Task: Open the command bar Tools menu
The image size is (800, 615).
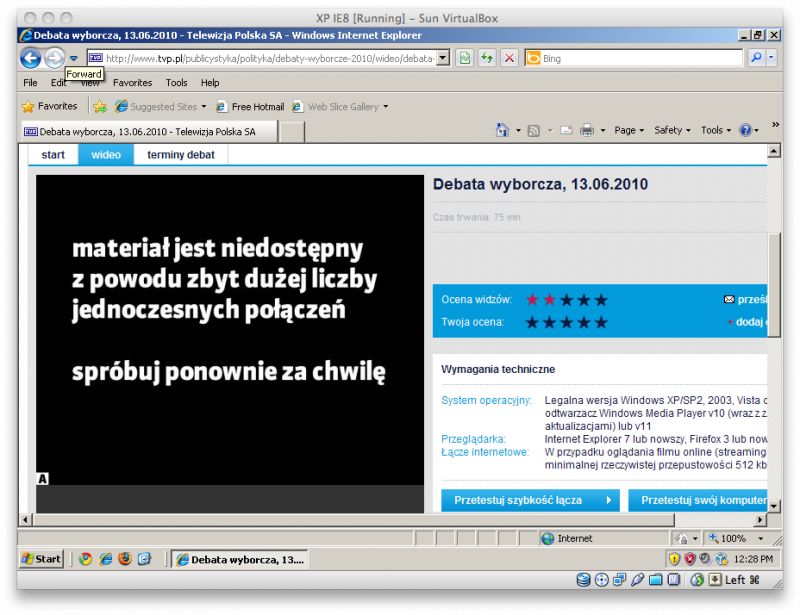Action: [716, 130]
